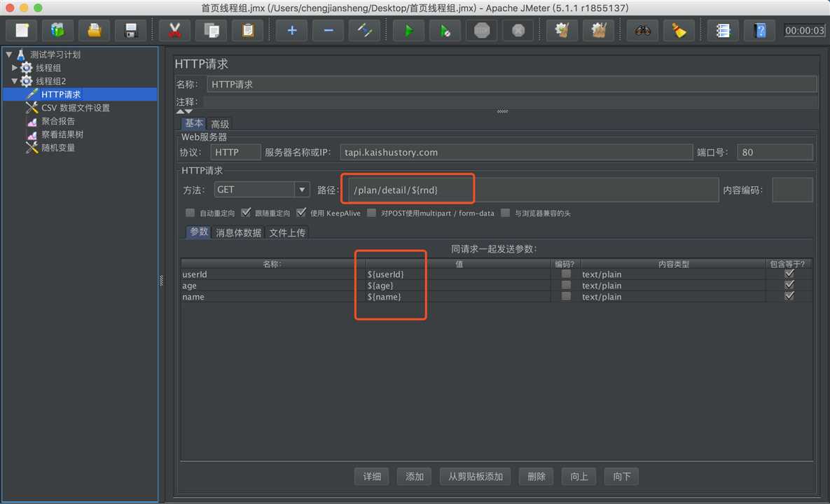Click the 端口号 field showing 80
Image resolution: width=830 pixels, height=504 pixels.
pyautogui.click(x=775, y=153)
